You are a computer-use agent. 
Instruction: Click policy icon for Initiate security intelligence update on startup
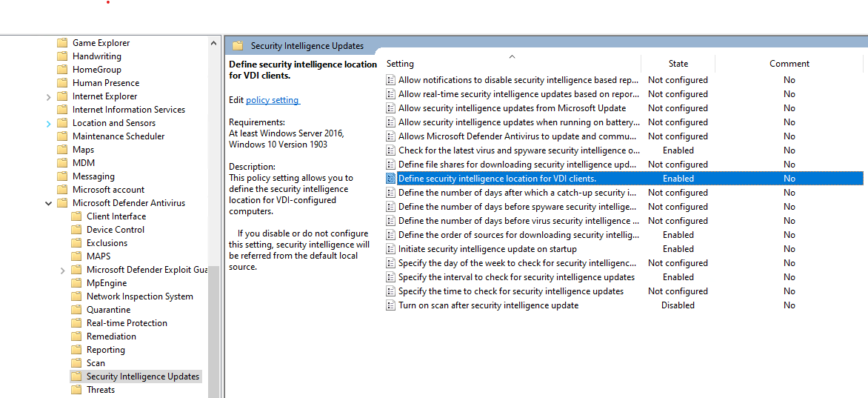point(391,249)
